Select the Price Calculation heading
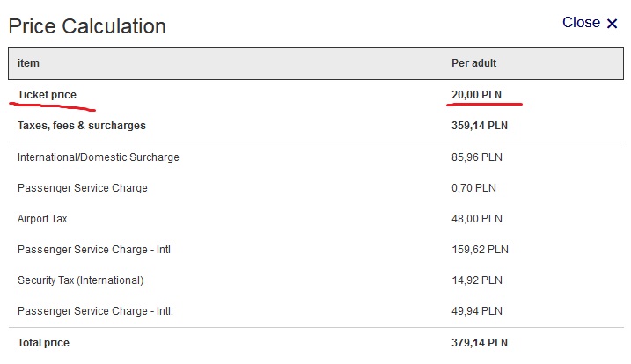The height and width of the screenshot is (364, 631). point(87,26)
